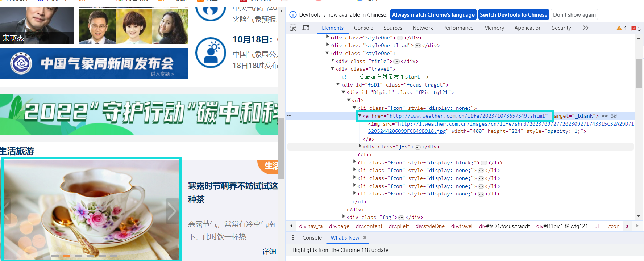The image size is (644, 261).
Task: Open the Elements tab
Action: pos(333,28)
